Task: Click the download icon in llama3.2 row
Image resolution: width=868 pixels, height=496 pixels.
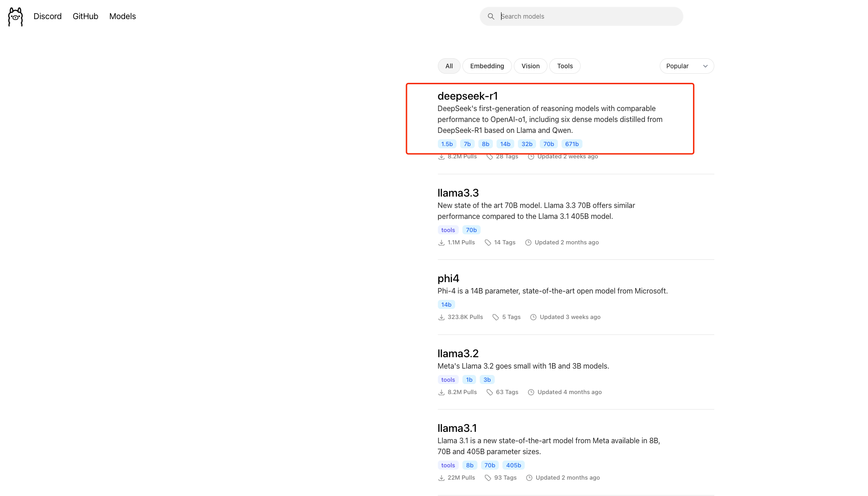Action: click(x=441, y=392)
